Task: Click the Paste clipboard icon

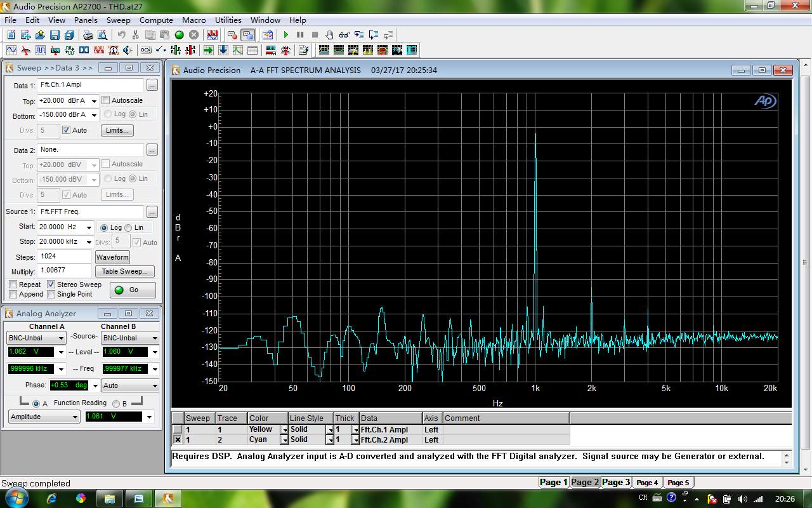Action: pos(165,35)
